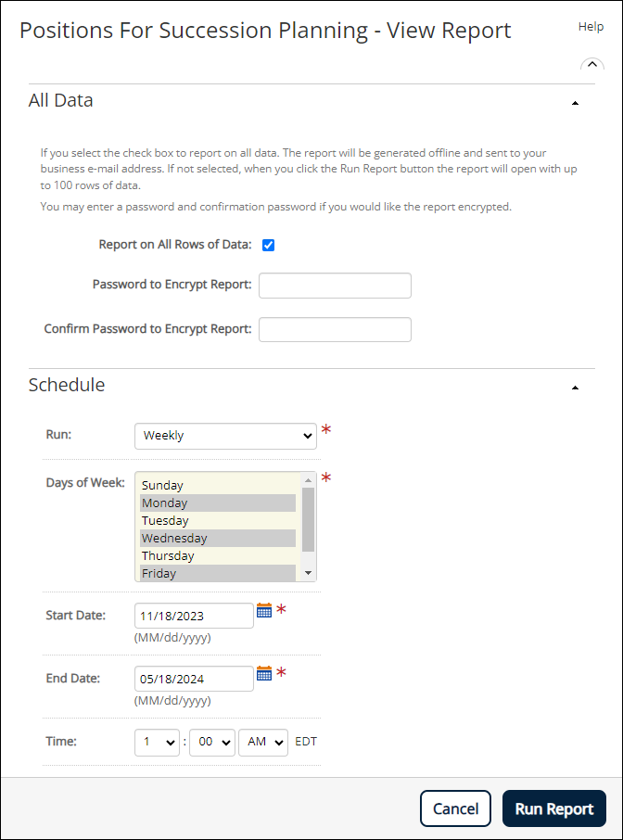Click the Run Report button
This screenshot has height=840, width=623.
553,808
